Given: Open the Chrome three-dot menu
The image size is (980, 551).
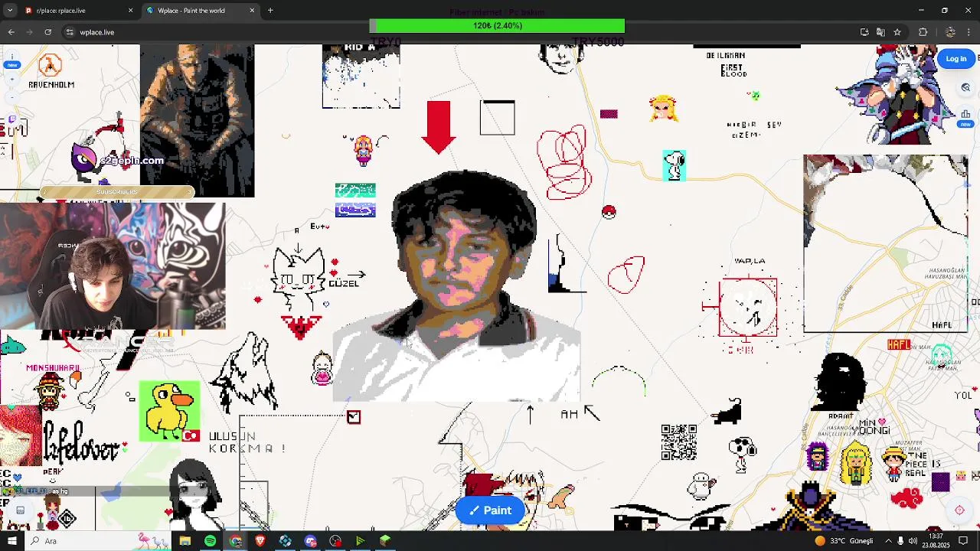Looking at the screenshot, I should (x=969, y=32).
